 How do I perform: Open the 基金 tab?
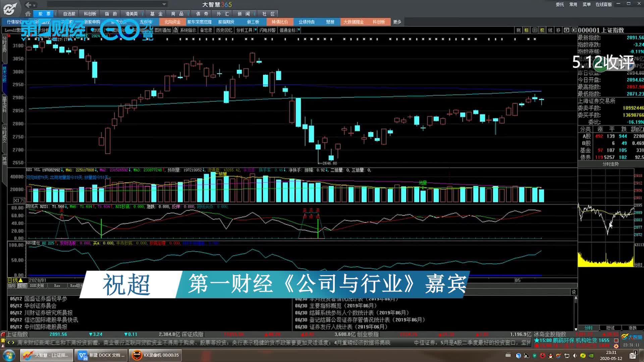tap(156, 14)
